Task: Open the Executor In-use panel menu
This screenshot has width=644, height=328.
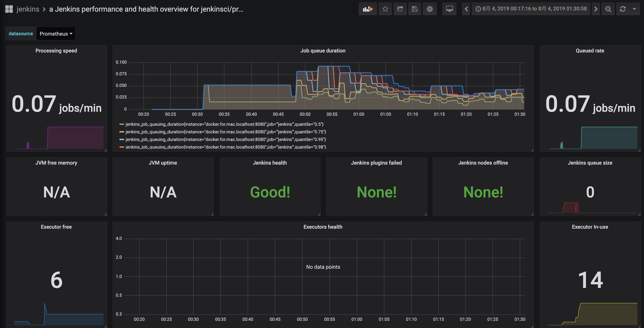Action: (590, 227)
